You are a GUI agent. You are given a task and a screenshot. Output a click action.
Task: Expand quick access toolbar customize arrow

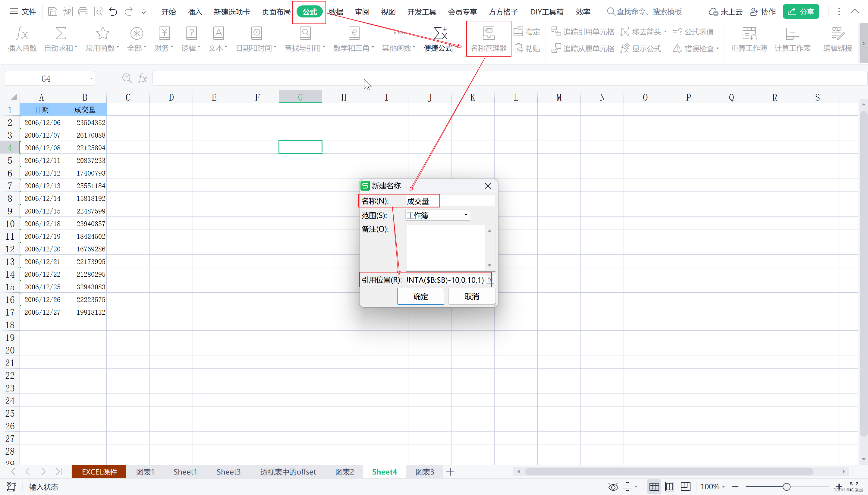143,12
